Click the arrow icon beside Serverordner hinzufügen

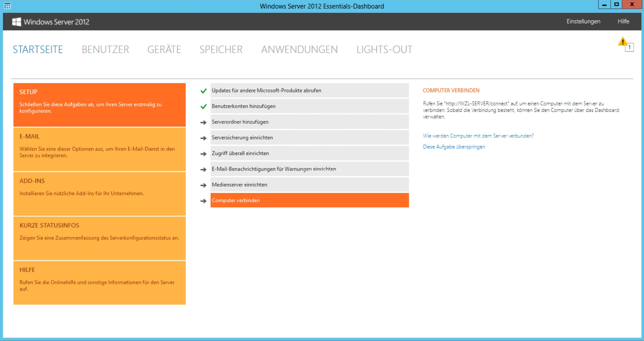click(203, 122)
